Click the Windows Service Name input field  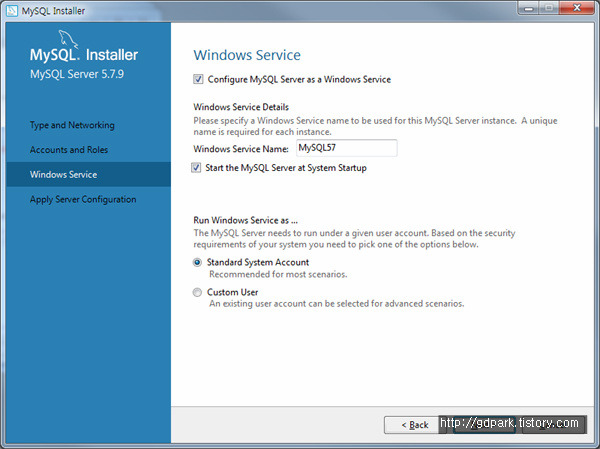pyautogui.click(x=347, y=148)
